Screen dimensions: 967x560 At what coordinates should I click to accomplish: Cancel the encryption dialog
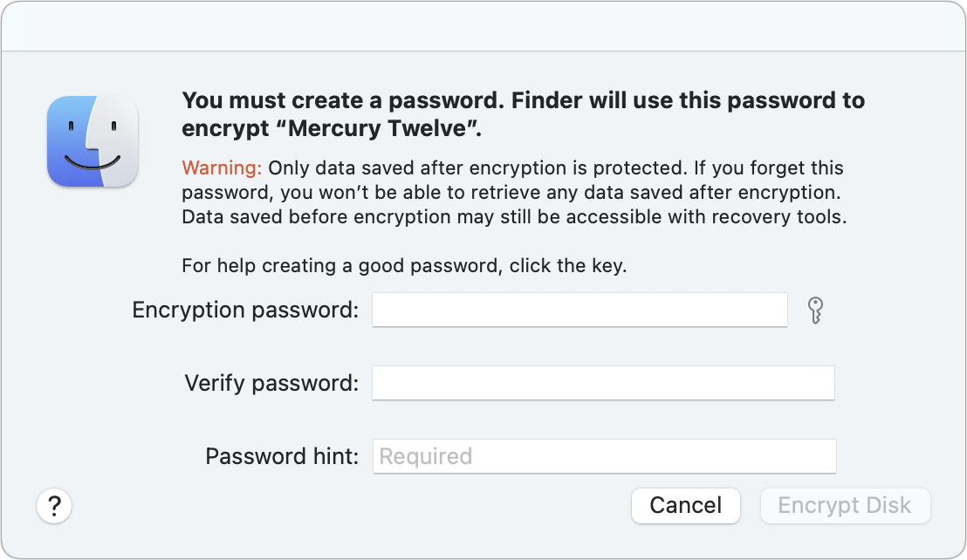pyautogui.click(x=685, y=506)
